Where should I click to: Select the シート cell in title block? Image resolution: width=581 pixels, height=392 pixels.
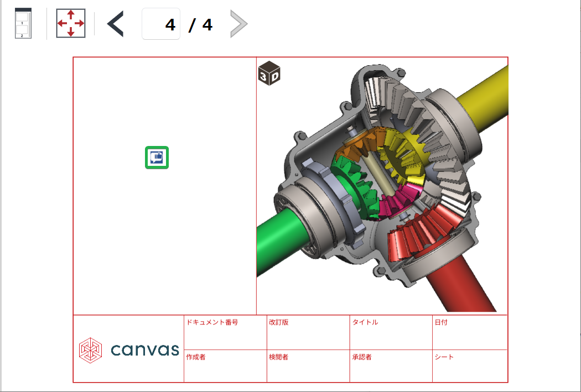coord(470,365)
